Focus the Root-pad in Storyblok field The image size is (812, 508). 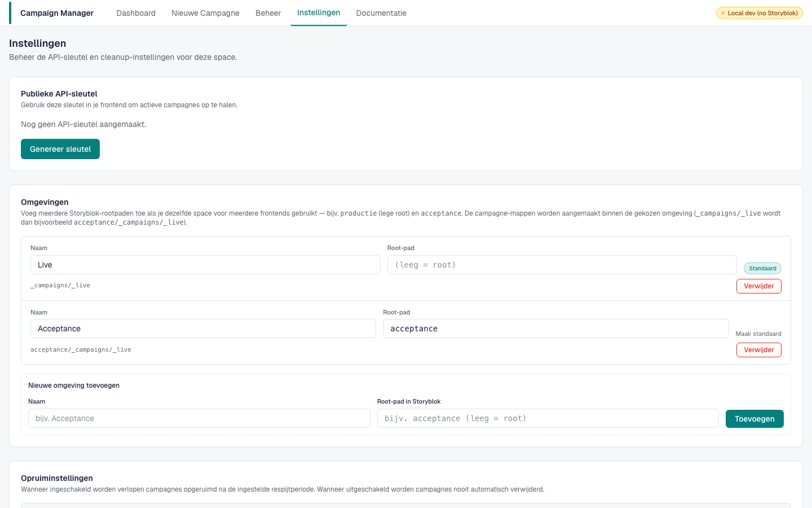pyautogui.click(x=548, y=418)
